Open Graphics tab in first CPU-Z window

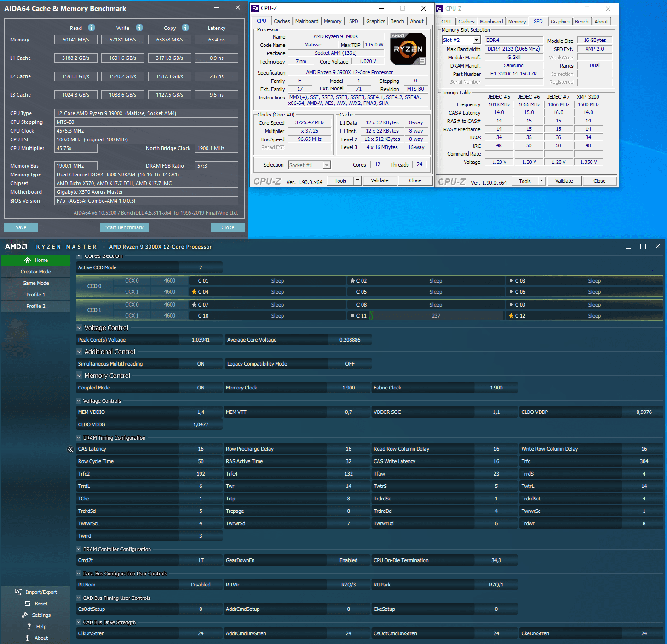[376, 21]
